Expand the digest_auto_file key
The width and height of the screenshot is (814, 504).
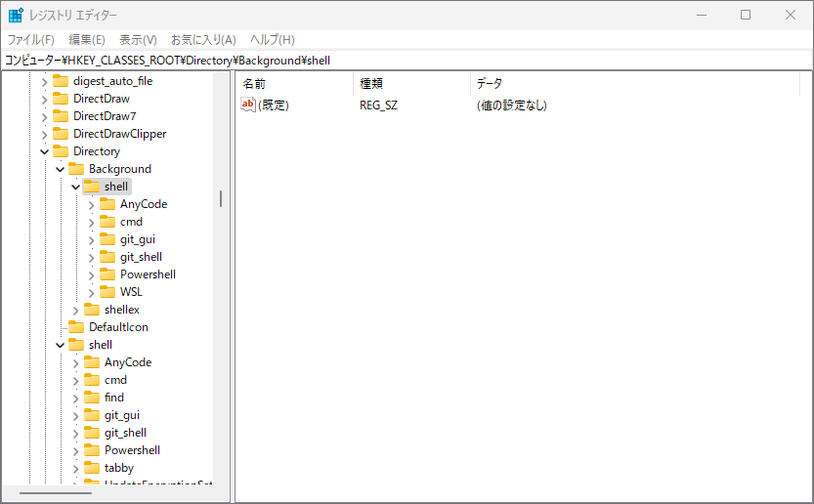(x=45, y=82)
